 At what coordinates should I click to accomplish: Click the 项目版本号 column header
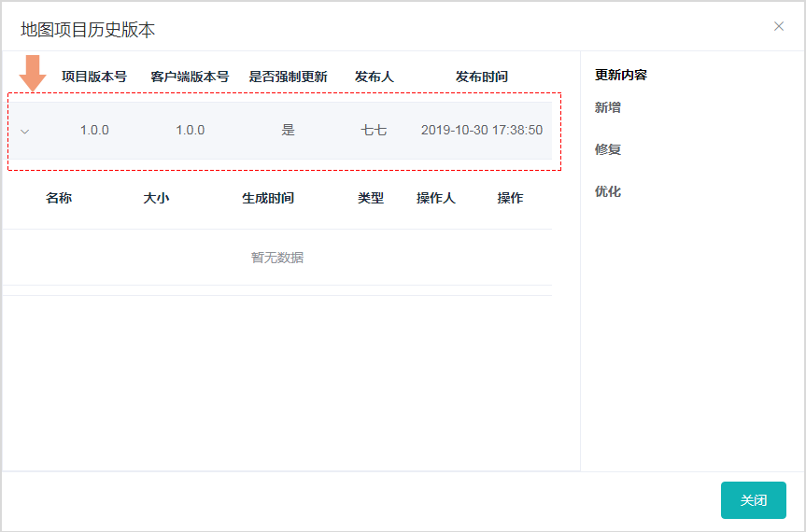pyautogui.click(x=94, y=77)
